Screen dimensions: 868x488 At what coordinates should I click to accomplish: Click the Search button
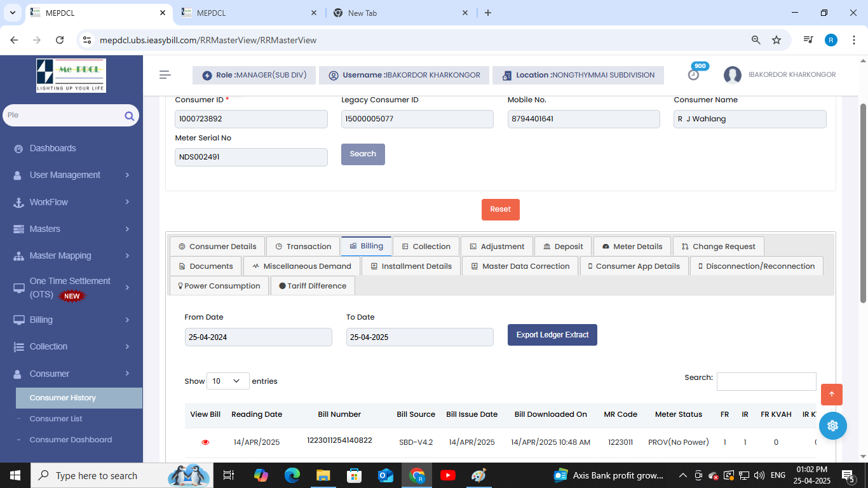click(x=363, y=154)
